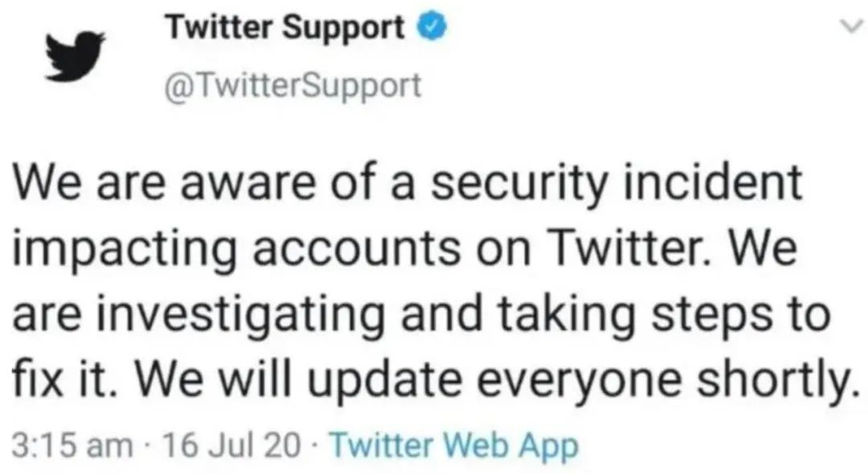Click the blue verified checkmark badge
The image size is (868, 474).
[x=432, y=27]
